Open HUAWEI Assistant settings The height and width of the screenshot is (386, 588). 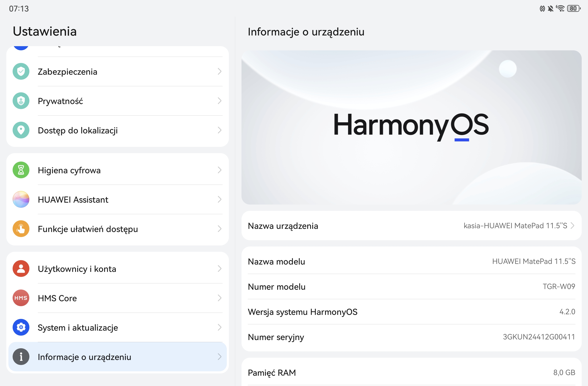118,200
